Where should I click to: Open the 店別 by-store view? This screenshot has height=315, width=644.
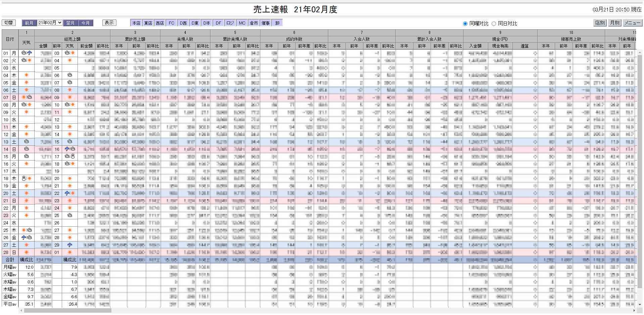[x=600, y=23]
